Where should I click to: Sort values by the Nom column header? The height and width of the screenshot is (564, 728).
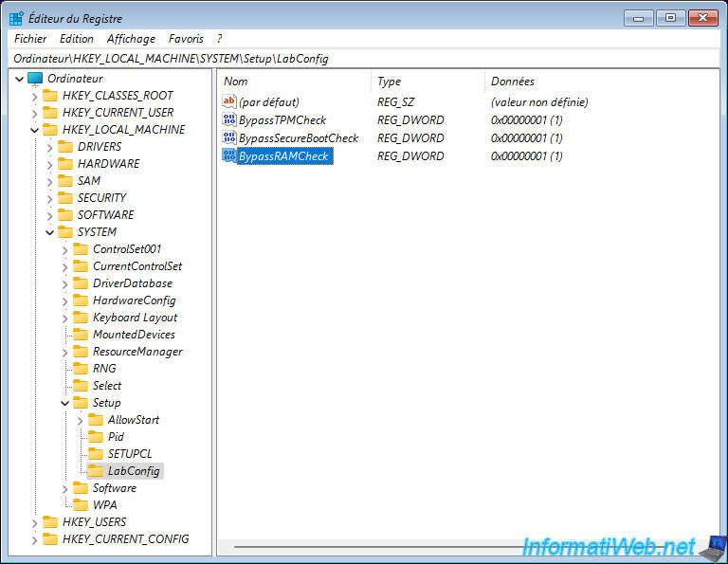click(x=294, y=82)
